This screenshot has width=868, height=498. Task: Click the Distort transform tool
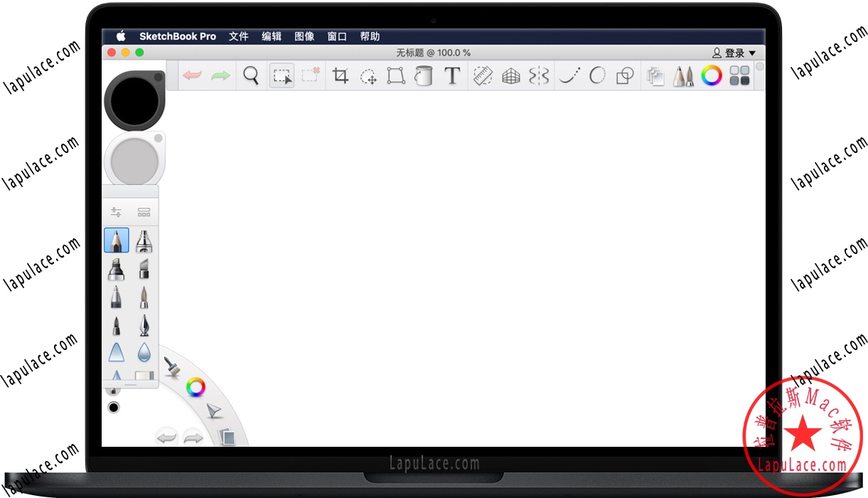point(396,75)
